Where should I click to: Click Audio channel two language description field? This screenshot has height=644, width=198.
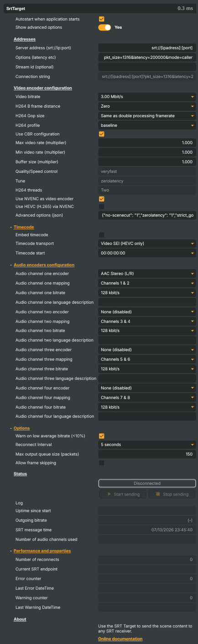pyautogui.click(x=147, y=340)
